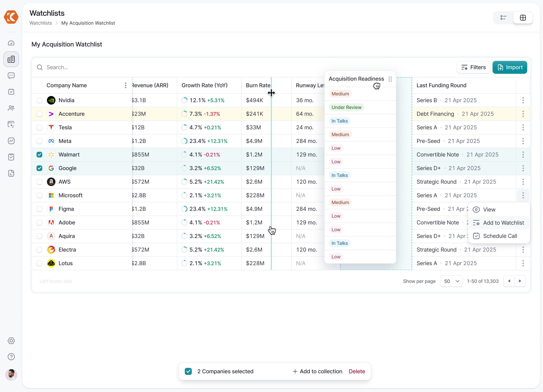Screen dimensions: 543x392
Task: Click Tesla's $33M burn rate cell
Action: coord(254,127)
